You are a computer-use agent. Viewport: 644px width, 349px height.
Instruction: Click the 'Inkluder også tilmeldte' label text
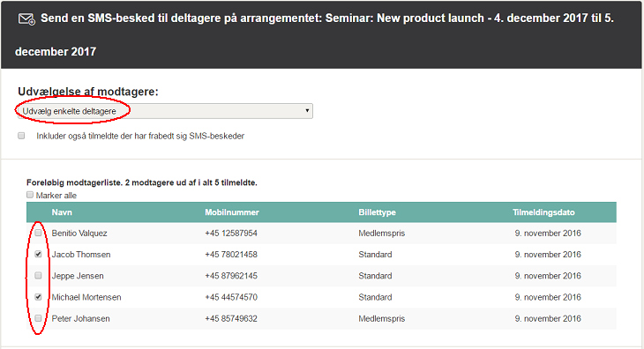140,136
